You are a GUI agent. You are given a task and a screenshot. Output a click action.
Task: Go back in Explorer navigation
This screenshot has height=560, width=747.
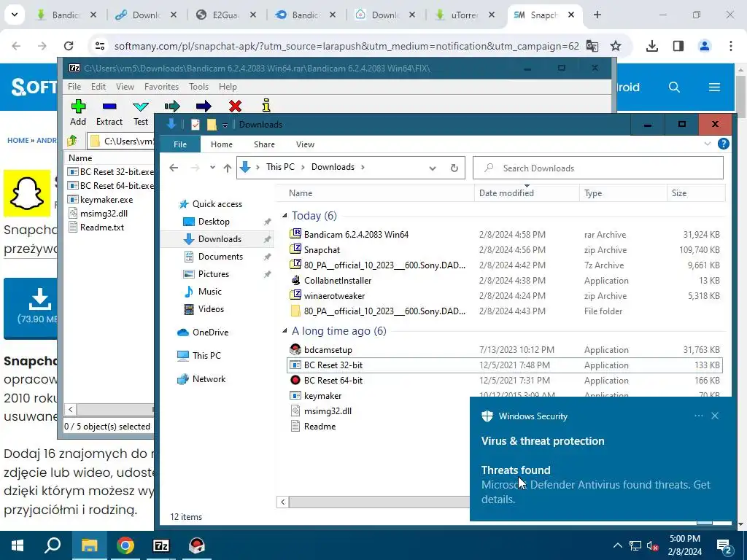tap(174, 168)
